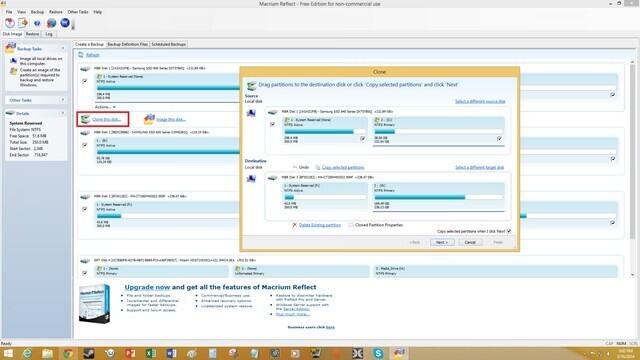Screen dimensions: 640x360
Task: Toggle Disk 1 right-edge partition checkbox in main window
Action: tap(613, 95)
